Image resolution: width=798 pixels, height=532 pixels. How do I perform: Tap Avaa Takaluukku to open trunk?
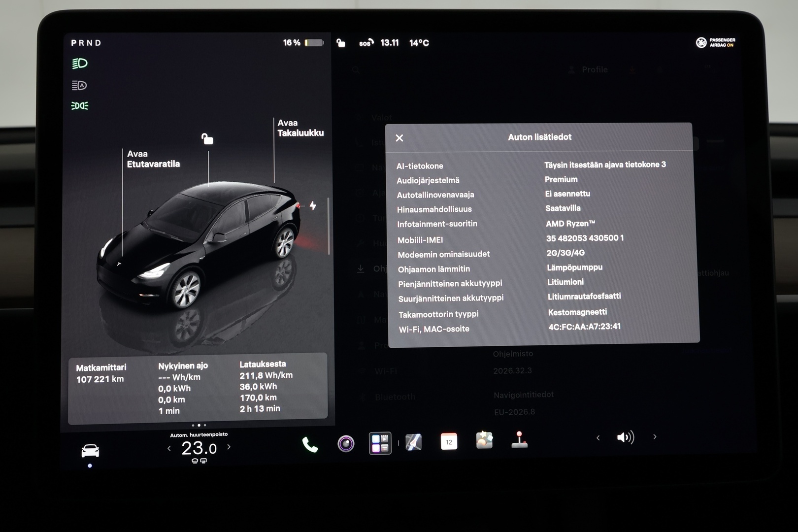point(300,128)
